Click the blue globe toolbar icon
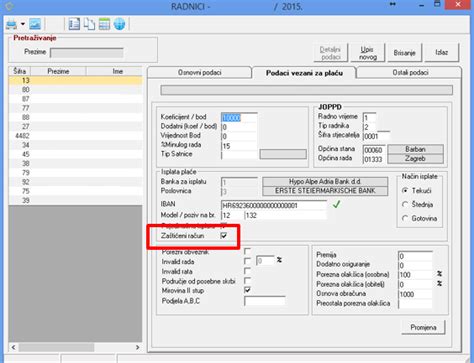This screenshot has width=474, height=363. pyautogui.click(x=119, y=24)
